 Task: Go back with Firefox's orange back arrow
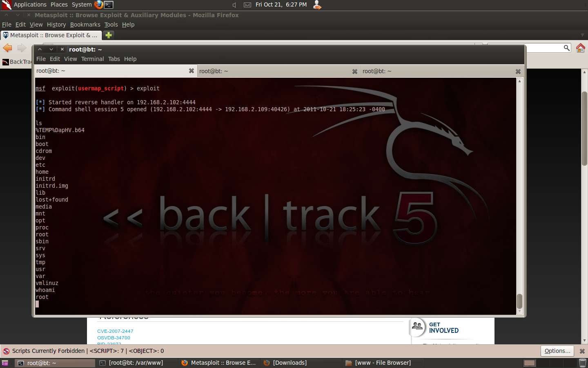(7, 48)
